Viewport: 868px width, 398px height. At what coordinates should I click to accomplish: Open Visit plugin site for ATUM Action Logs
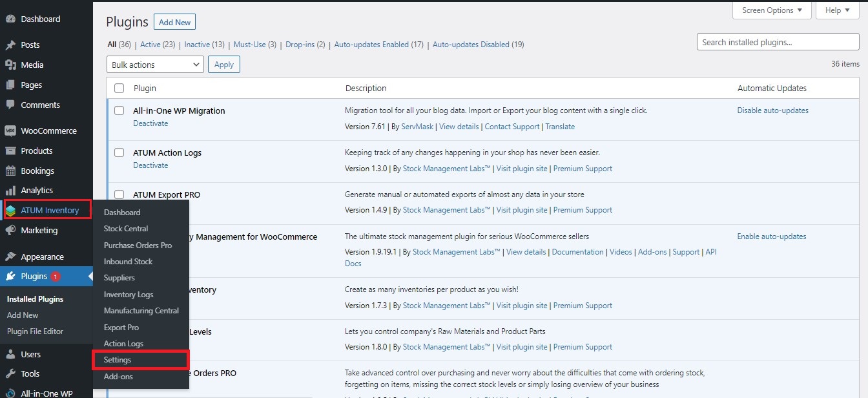tap(522, 169)
